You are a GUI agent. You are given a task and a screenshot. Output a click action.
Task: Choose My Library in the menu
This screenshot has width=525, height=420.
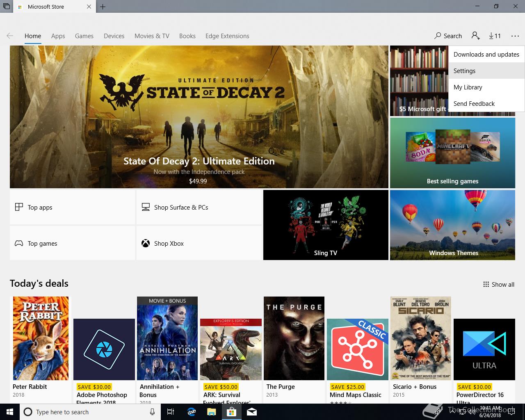[486, 87]
